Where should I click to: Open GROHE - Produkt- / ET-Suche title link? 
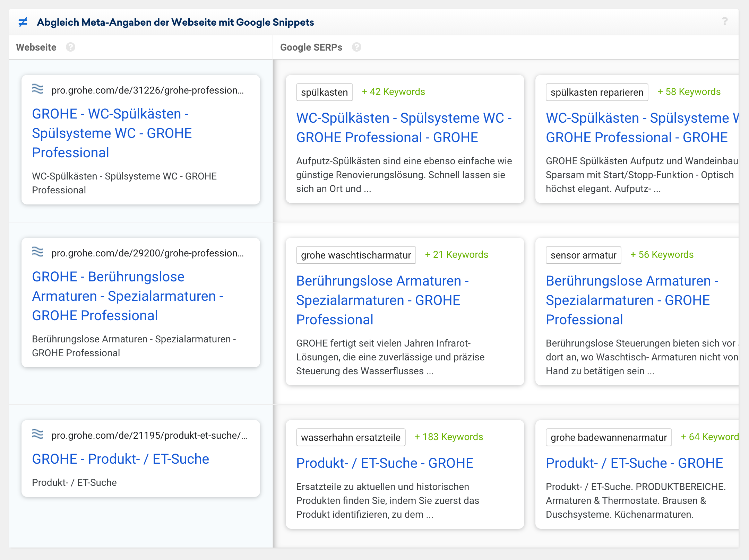[x=120, y=459]
